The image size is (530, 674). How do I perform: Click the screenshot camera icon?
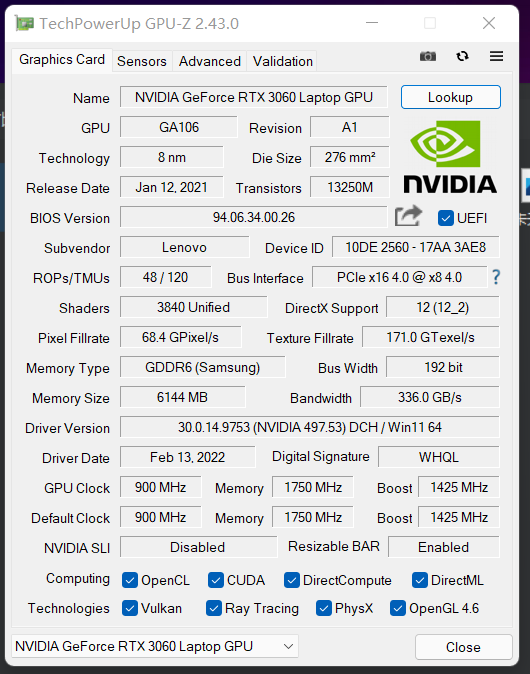(428, 56)
